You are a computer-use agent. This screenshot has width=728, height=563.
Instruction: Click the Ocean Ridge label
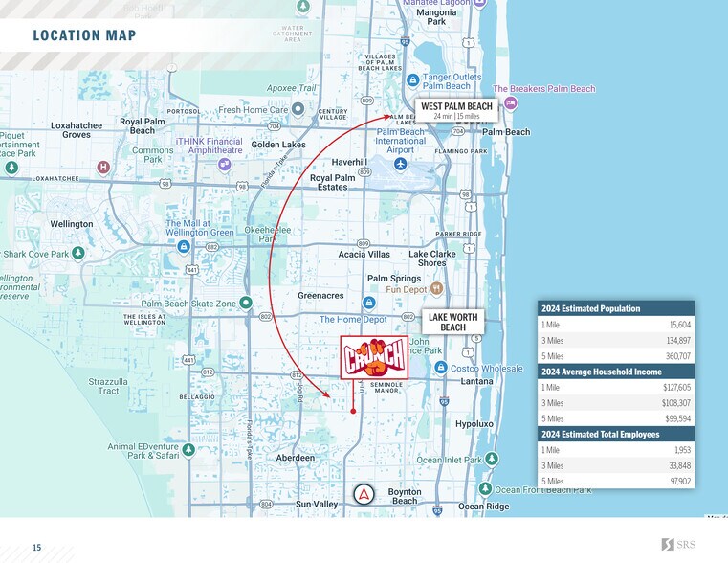(x=484, y=507)
